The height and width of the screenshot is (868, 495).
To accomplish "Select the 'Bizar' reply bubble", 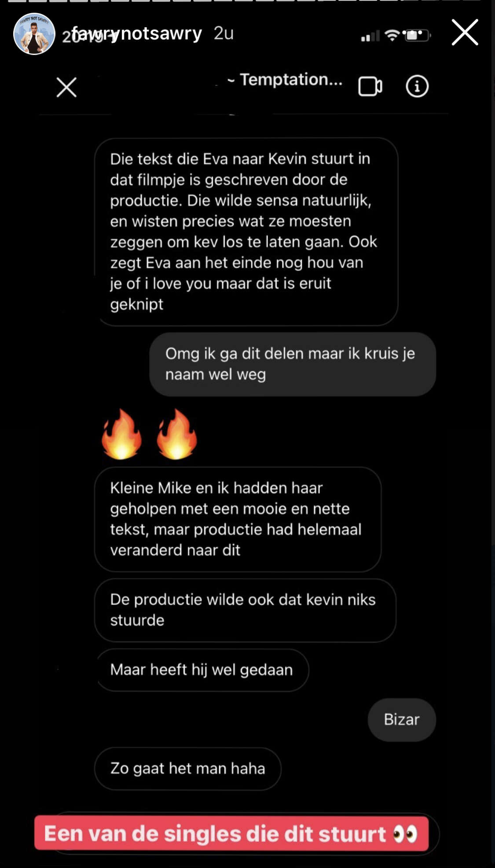I will tap(402, 719).
